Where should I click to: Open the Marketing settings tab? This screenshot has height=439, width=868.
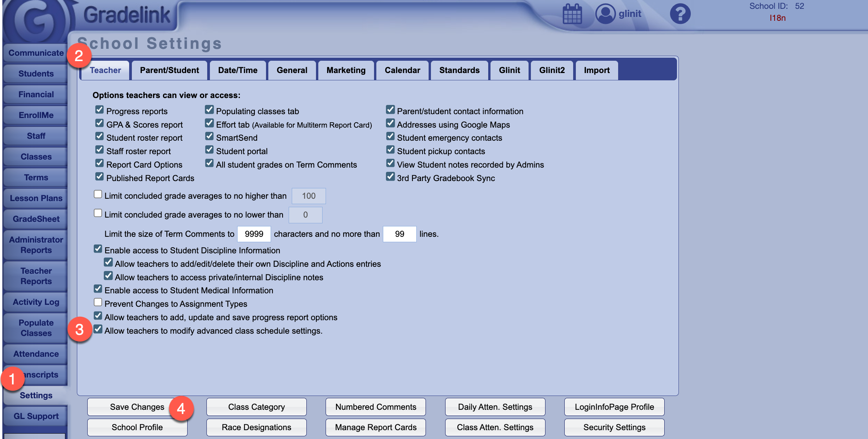(x=345, y=70)
